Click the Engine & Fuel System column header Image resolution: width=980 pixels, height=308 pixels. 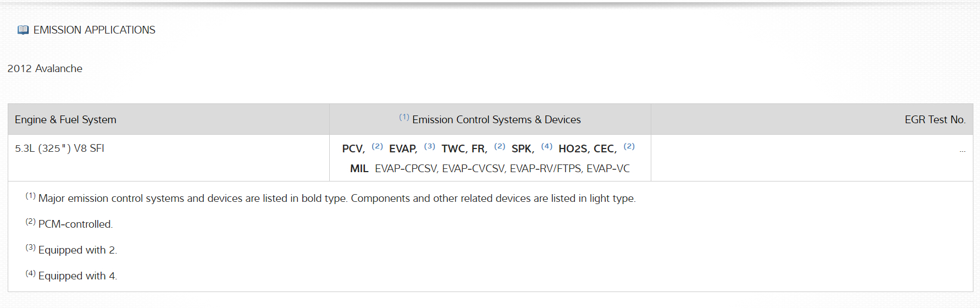(x=65, y=119)
